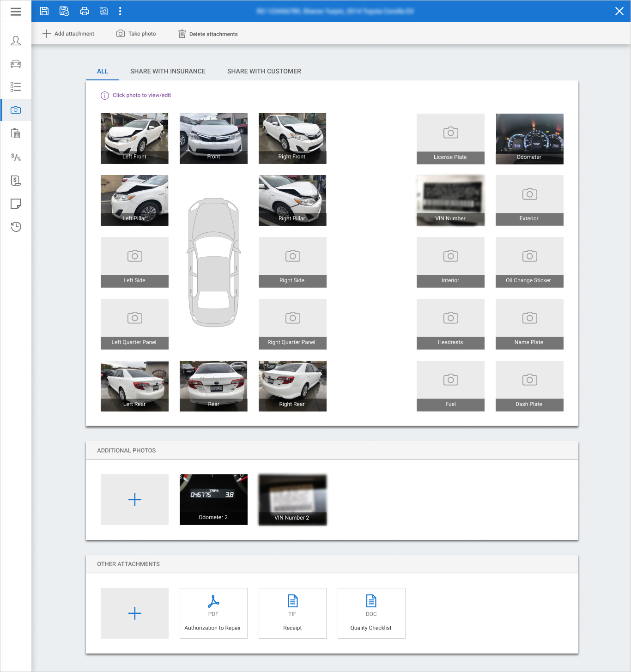
Task: Add a License Plate photo
Action: pos(450,139)
